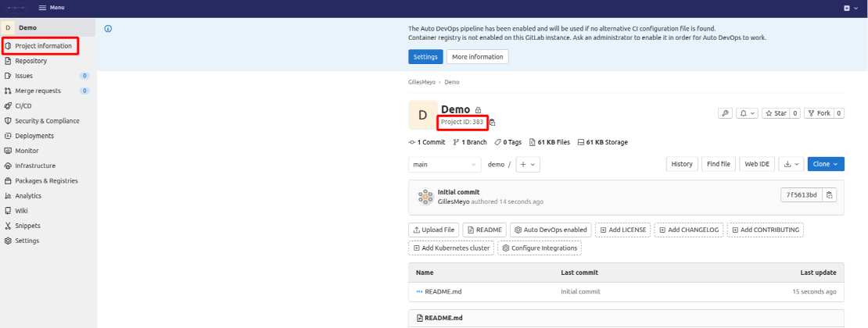Open Deployments in the sidebar

(34, 136)
